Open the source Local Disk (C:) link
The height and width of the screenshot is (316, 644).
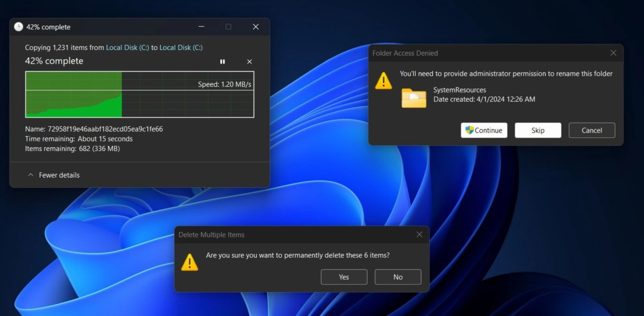[x=127, y=48]
